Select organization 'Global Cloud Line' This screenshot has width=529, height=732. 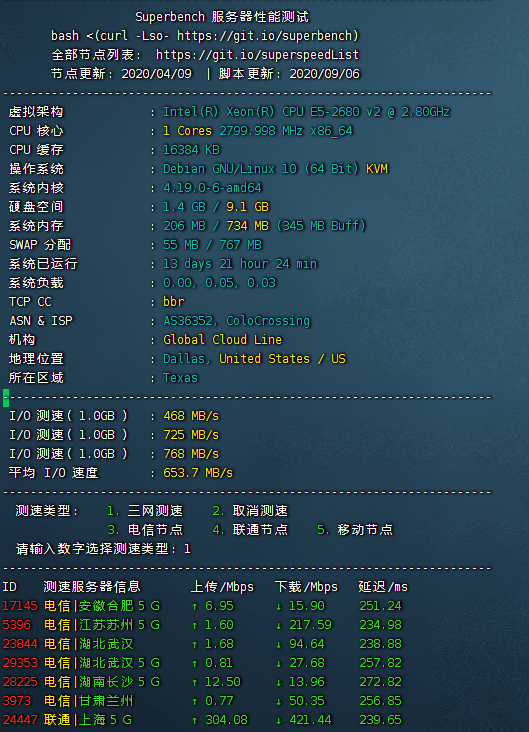coord(223,340)
